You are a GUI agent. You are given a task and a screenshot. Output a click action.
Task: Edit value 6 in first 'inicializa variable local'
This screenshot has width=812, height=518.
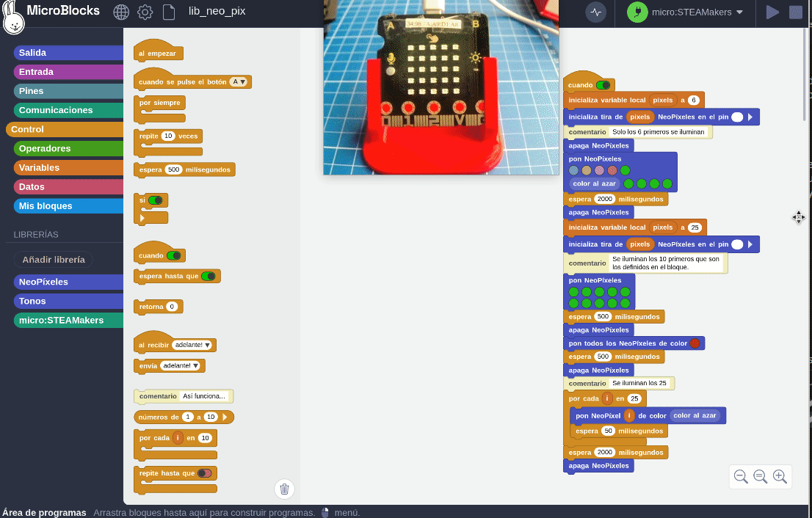point(693,101)
